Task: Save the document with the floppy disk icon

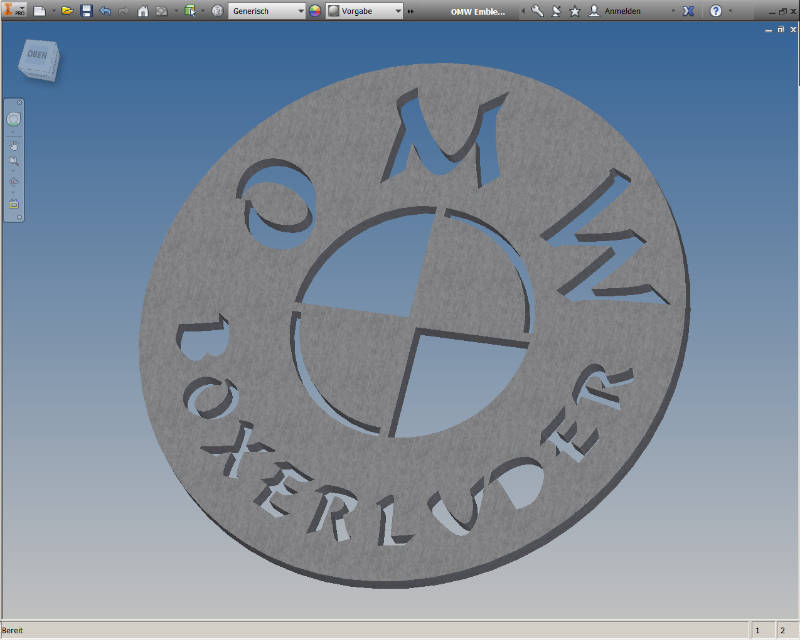Action: [86, 11]
